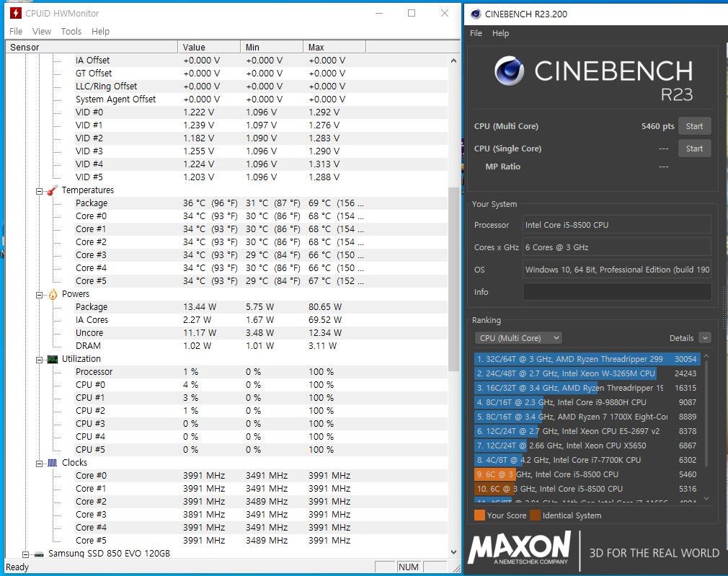Select ranking entry 10 i5-8500 scoring 5316
728x576 pixels.
(x=587, y=489)
